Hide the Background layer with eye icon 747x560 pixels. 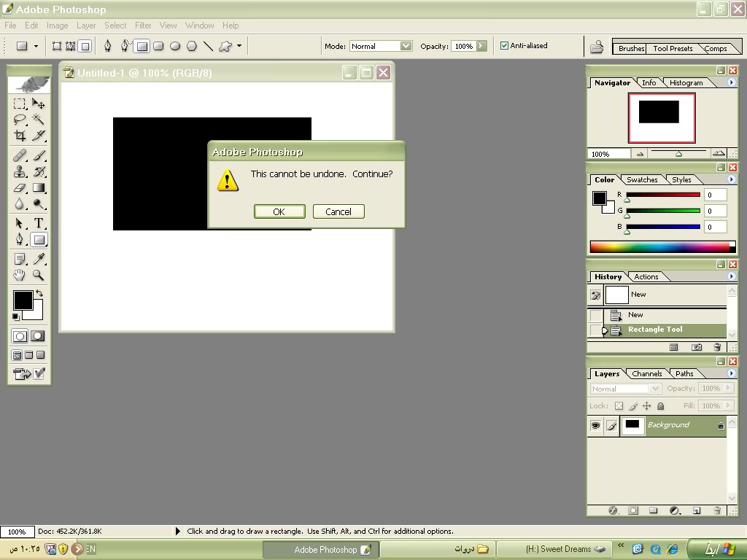click(x=595, y=425)
